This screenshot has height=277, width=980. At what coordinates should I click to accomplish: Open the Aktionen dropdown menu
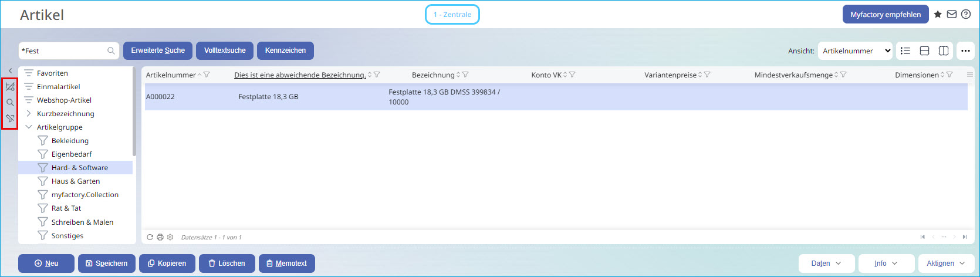[945, 264]
